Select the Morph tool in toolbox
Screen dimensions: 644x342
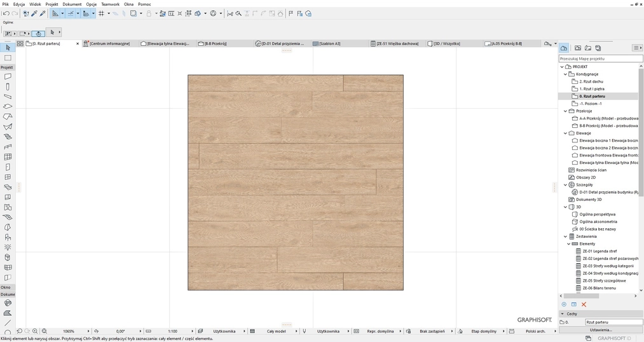8,227
